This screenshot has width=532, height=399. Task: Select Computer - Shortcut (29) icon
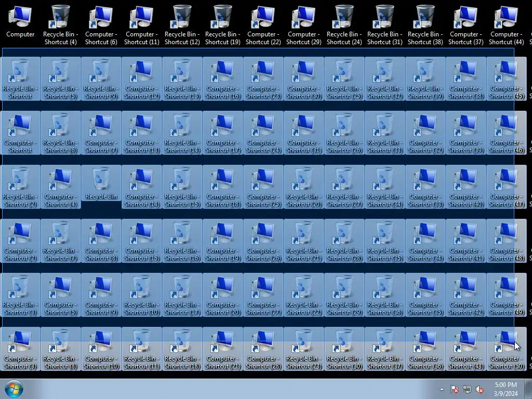(x=303, y=24)
